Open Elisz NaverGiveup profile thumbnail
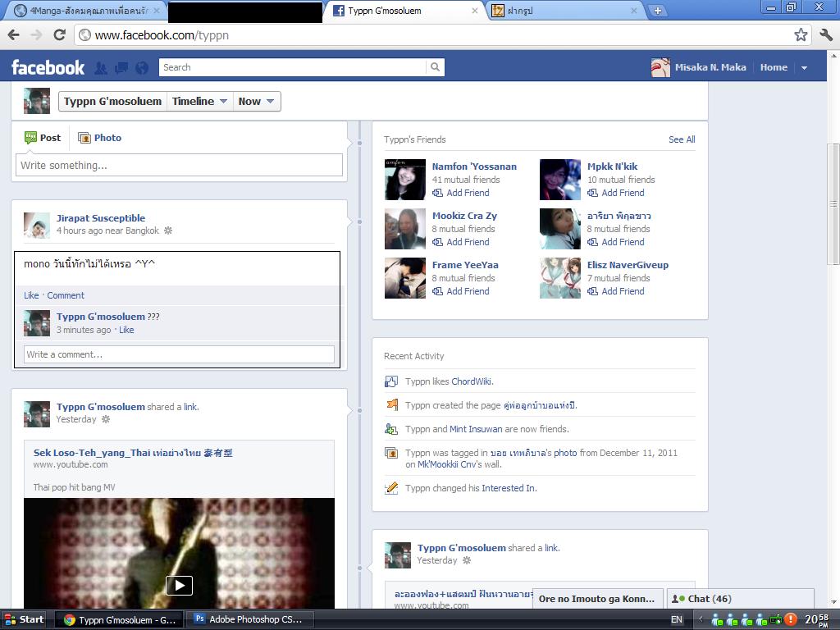 tap(559, 278)
